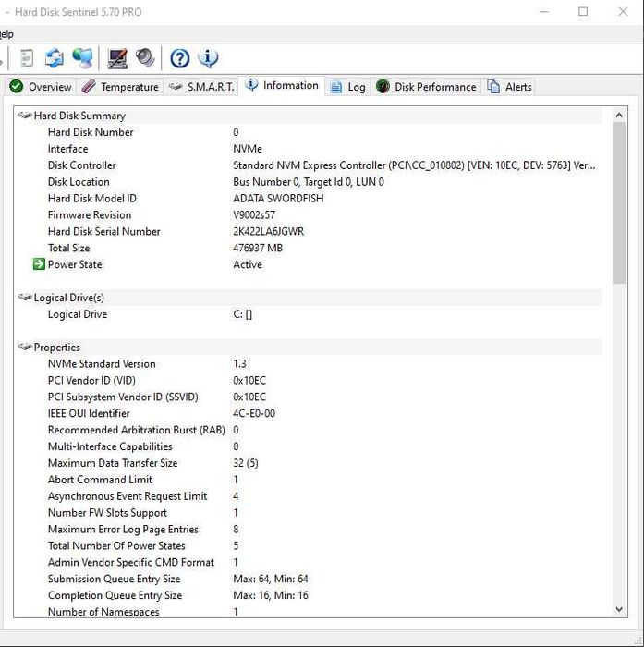Click scrollbar down arrow in information panel
The width and height of the screenshot is (644, 647).
click(619, 609)
